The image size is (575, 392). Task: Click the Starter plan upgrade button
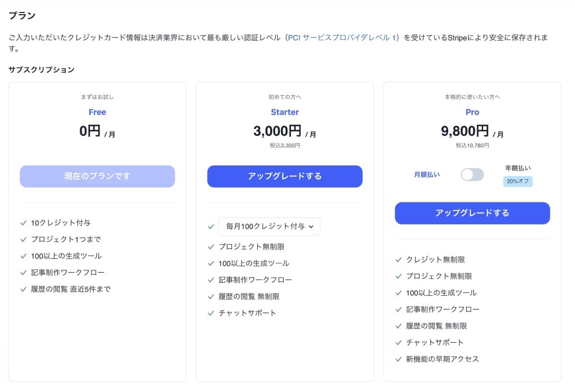pyautogui.click(x=285, y=176)
